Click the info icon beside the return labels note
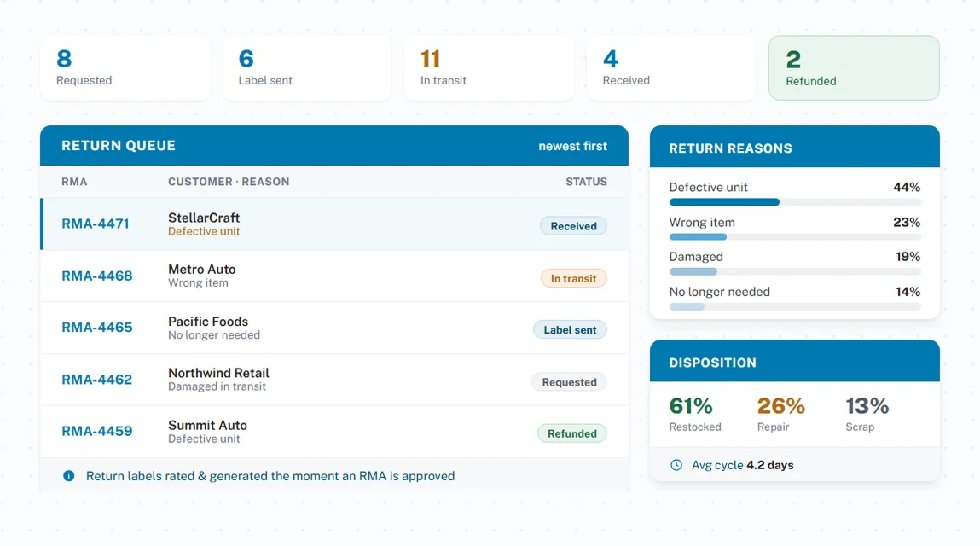980x546 pixels. pos(69,476)
